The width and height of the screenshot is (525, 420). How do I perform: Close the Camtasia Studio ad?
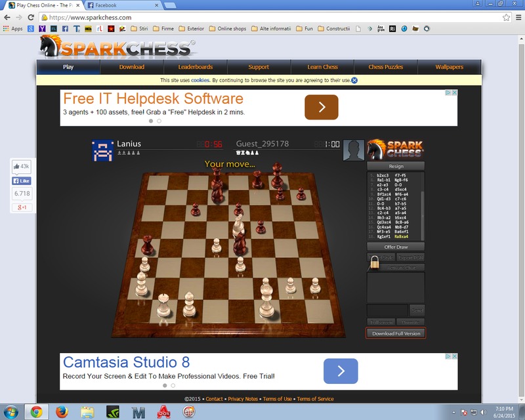click(454, 356)
